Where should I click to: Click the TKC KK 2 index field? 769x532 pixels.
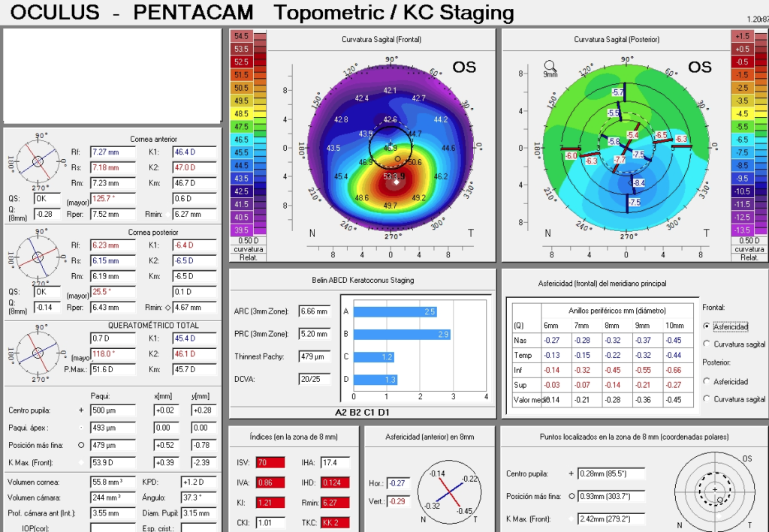click(335, 522)
